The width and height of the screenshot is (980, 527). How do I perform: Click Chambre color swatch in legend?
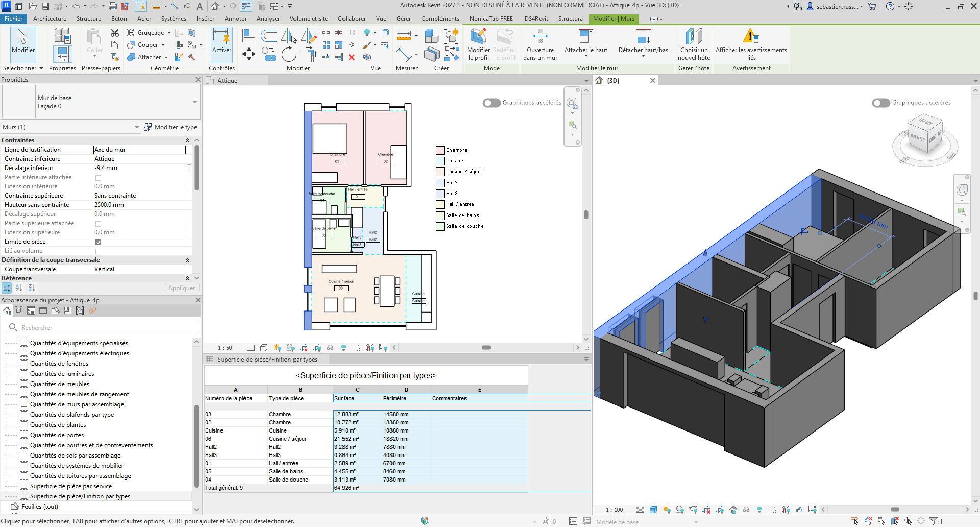(x=440, y=150)
